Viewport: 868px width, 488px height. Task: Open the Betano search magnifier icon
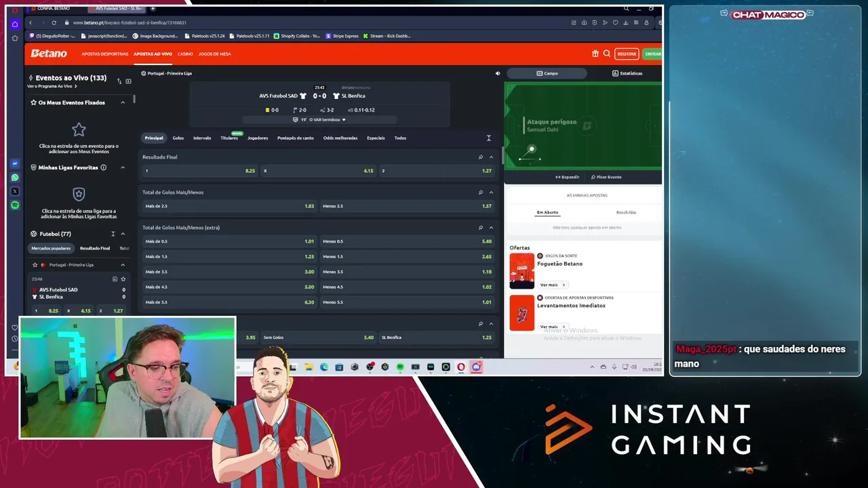coord(607,54)
